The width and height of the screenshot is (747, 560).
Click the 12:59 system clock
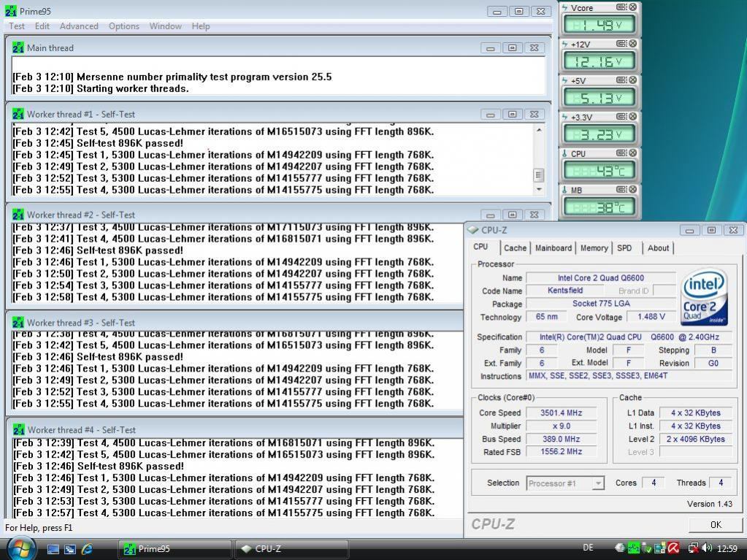pyautogui.click(x=727, y=548)
